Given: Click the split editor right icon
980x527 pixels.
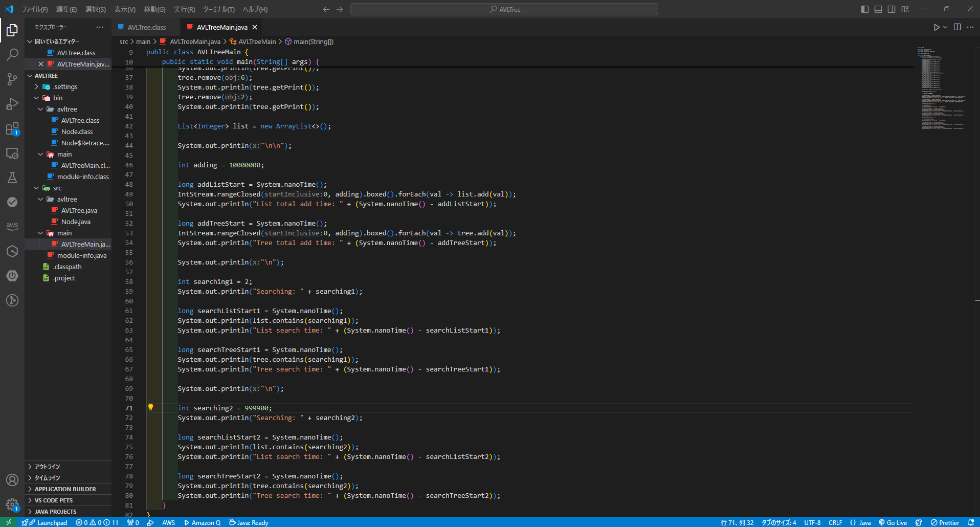Looking at the screenshot, I should (x=957, y=27).
